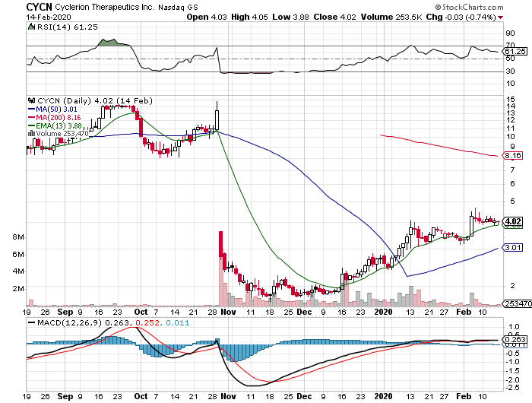Click the RSI(14) legend line icon
Image resolution: width=532 pixels, height=403 pixels.
pos(30,26)
